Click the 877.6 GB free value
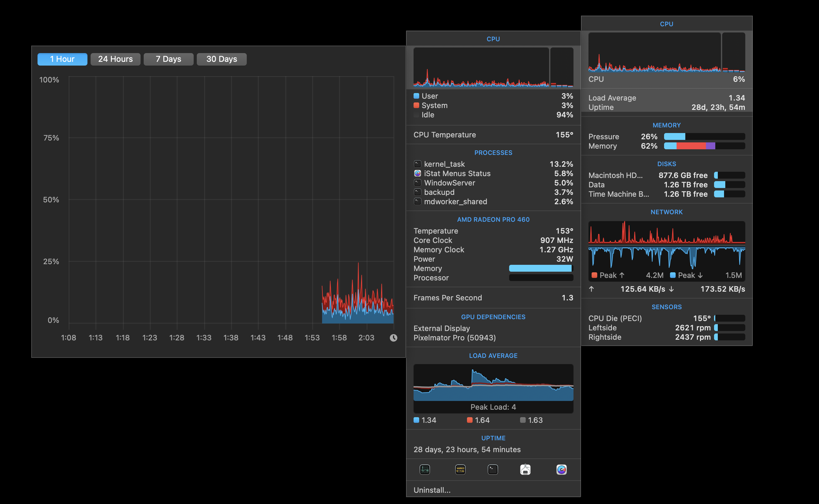 tap(683, 175)
